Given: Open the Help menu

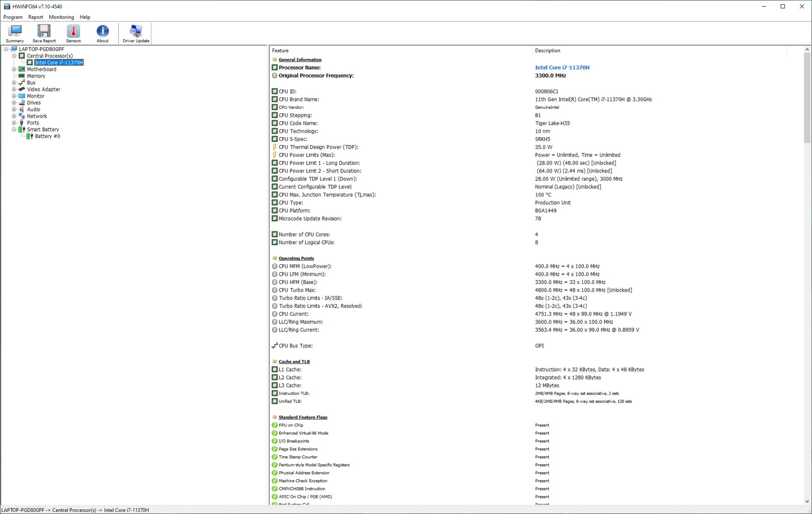Looking at the screenshot, I should (85, 17).
